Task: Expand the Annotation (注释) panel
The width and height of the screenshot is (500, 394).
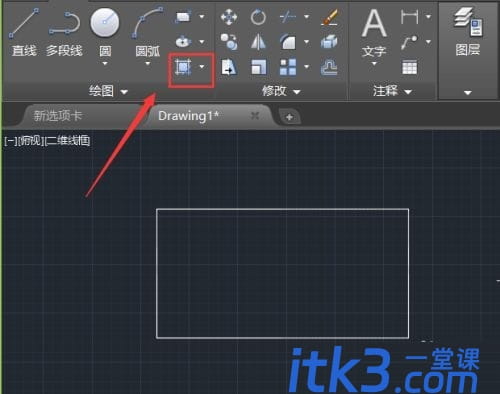Action: 392,91
